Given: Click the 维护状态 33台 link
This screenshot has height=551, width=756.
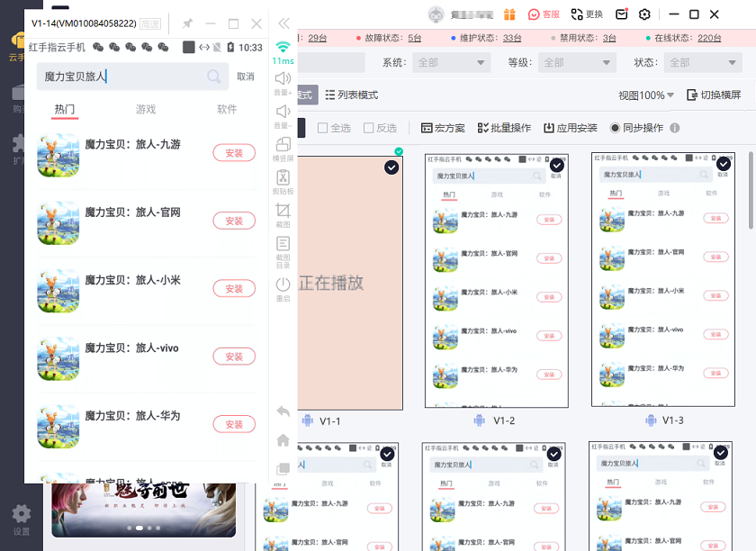Looking at the screenshot, I should 512,38.
